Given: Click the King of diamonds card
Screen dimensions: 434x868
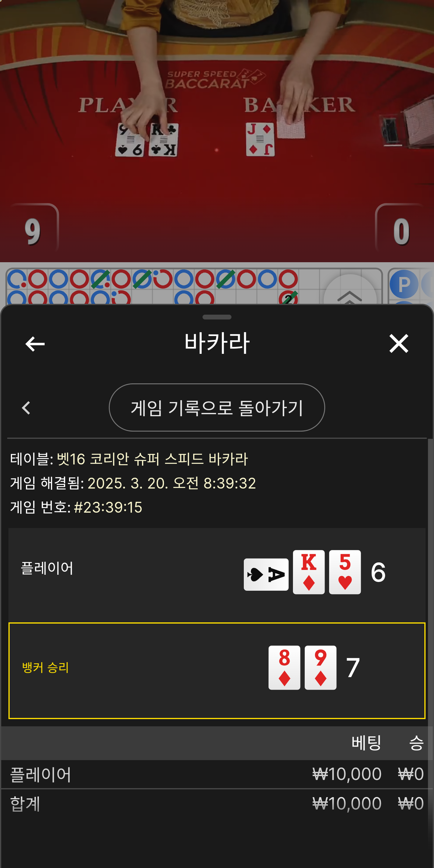Looking at the screenshot, I should 309,572.
